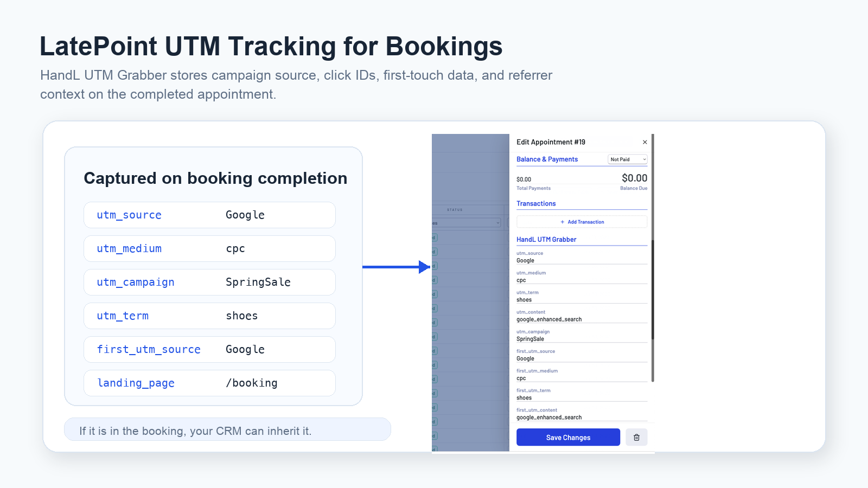The image size is (868, 488).
Task: Click the $0.00 Balance Due amount
Action: [634, 178]
